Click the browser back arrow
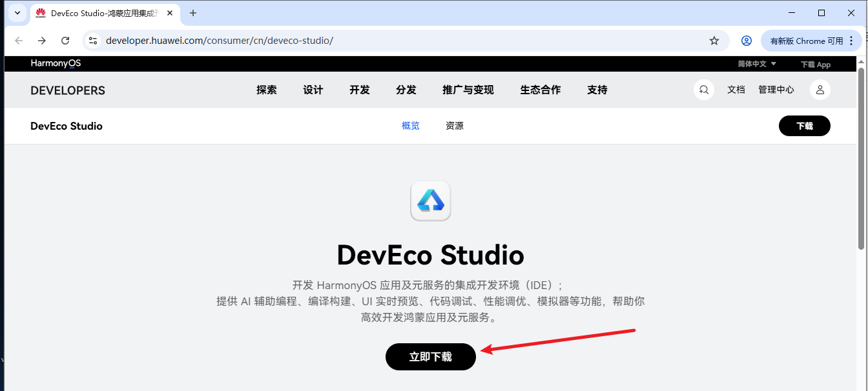868x391 pixels. [x=19, y=41]
